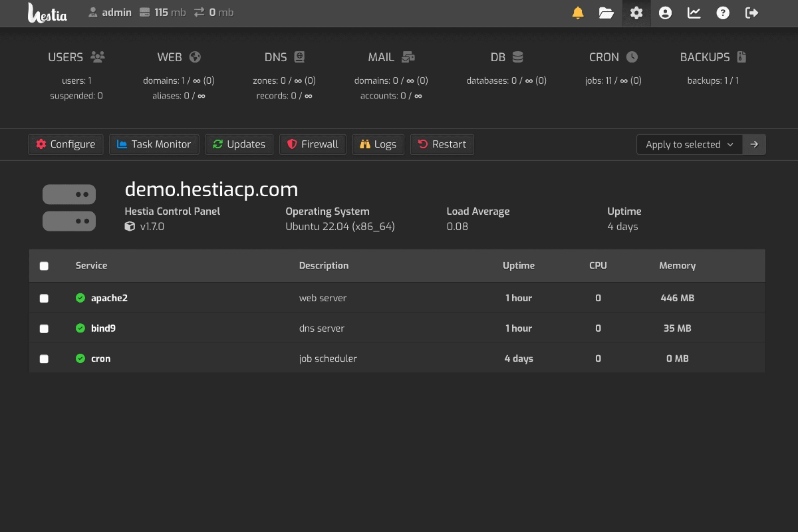Open the Firewall settings
The height and width of the screenshot is (532, 798).
(313, 144)
